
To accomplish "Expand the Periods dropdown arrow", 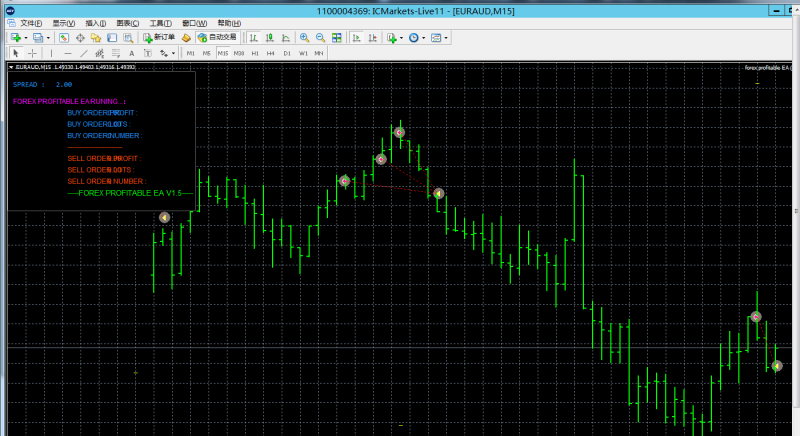I will [423, 38].
